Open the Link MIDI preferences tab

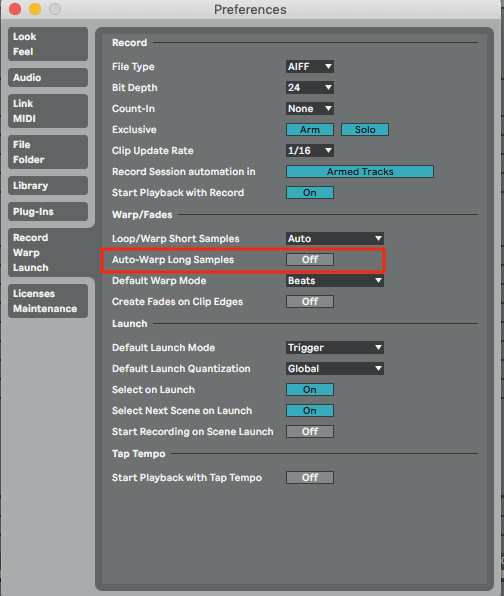[x=48, y=111]
